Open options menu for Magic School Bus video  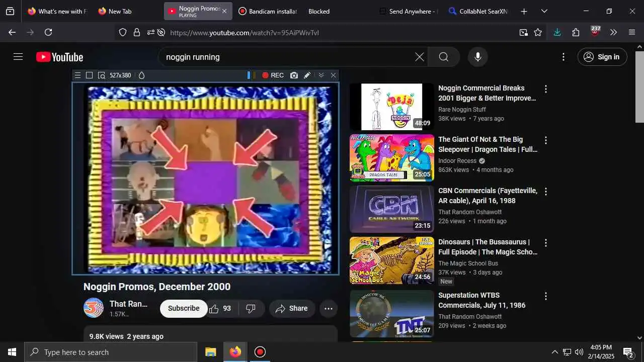point(545,243)
